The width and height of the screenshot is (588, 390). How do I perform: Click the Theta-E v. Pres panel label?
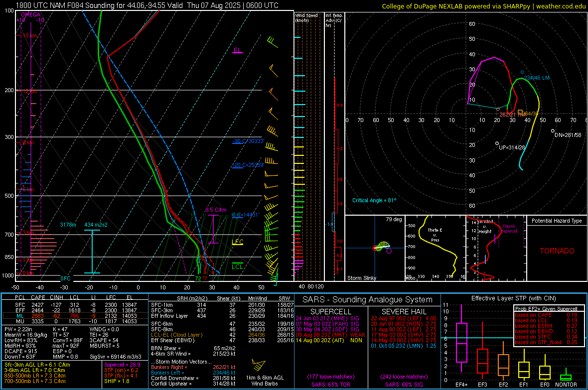pyautogui.click(x=435, y=235)
